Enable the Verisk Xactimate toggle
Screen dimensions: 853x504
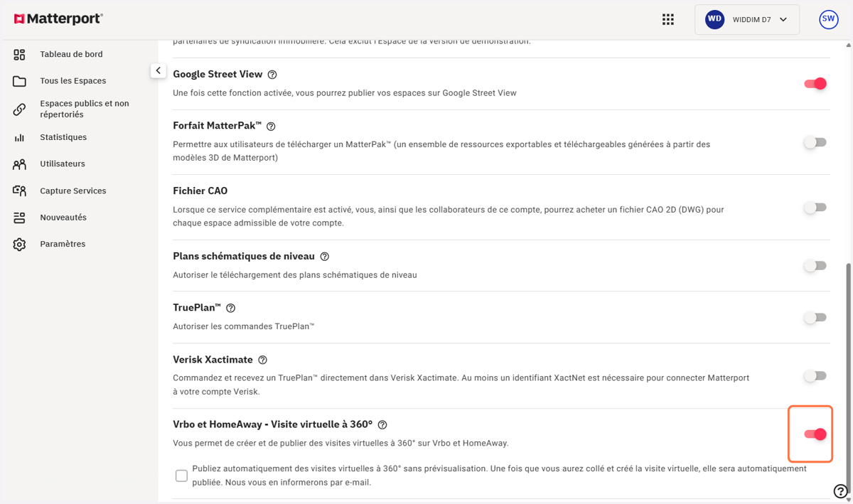point(815,376)
